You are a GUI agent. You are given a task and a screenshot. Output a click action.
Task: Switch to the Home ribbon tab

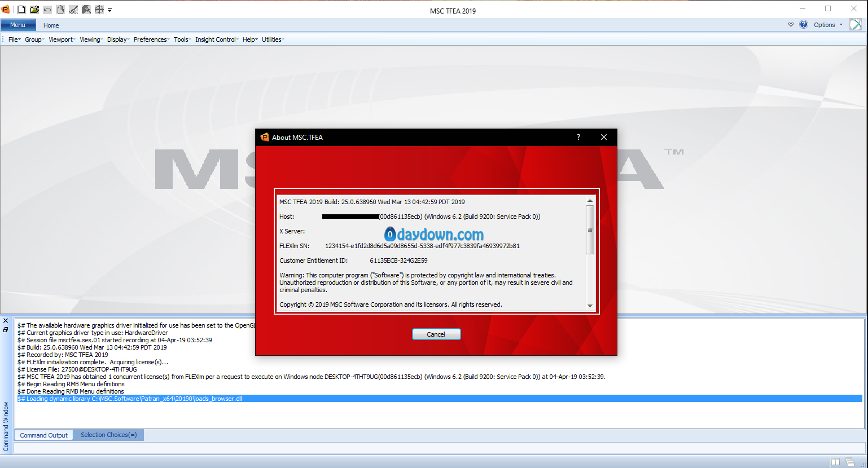pyautogui.click(x=51, y=25)
